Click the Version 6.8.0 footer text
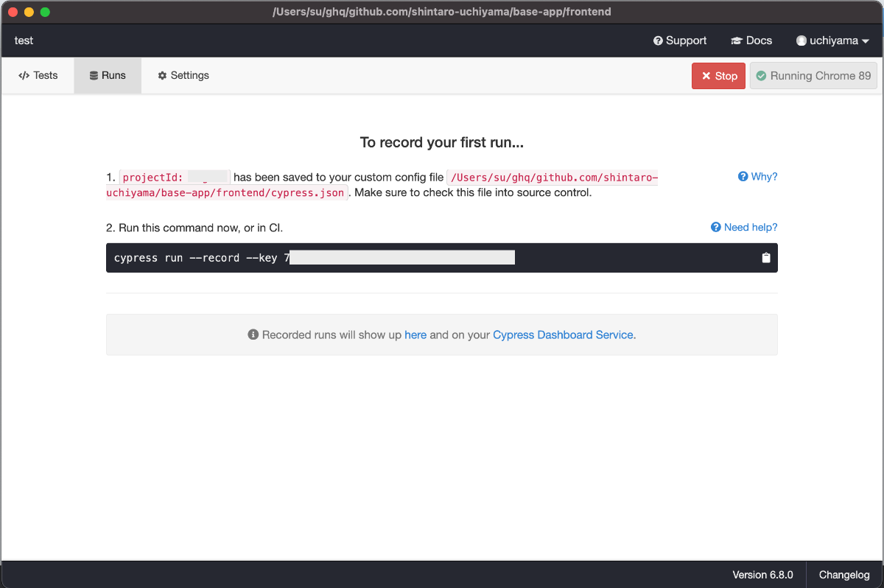Viewport: 884px width, 588px height. [x=762, y=575]
